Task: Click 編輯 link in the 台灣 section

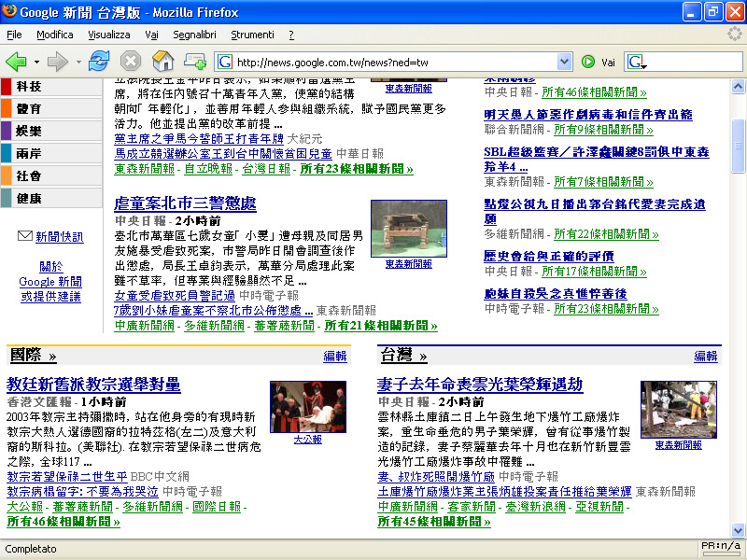Action: pyautogui.click(x=706, y=357)
